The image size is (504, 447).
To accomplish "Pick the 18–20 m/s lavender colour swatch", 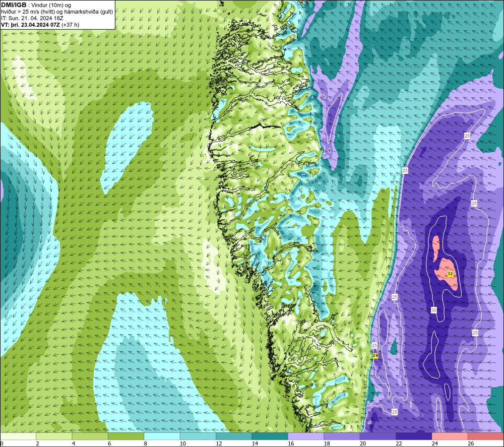I will (x=342, y=436).
